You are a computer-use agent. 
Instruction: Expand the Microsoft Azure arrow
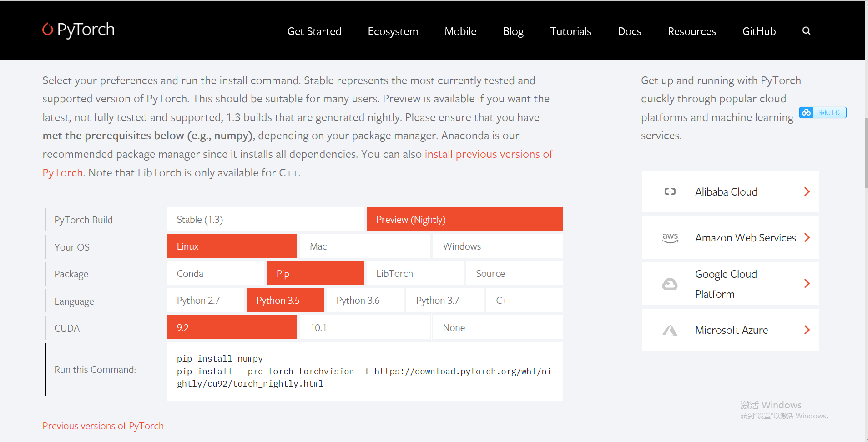coord(807,330)
